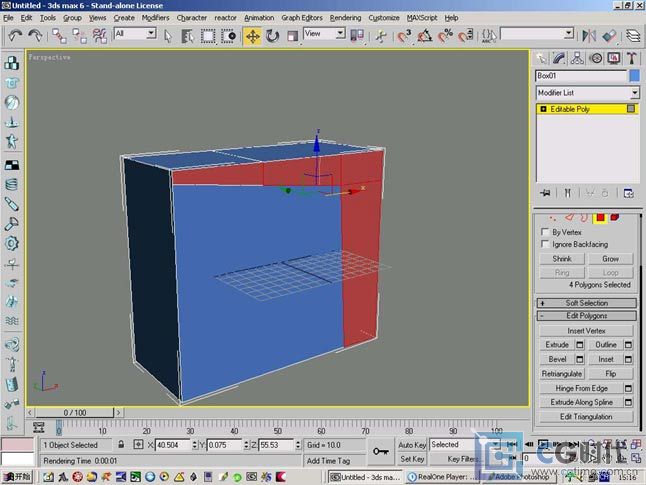This screenshot has width=646, height=485.
Task: Open Extrude Along Spline settings box
Action: pos(628,402)
